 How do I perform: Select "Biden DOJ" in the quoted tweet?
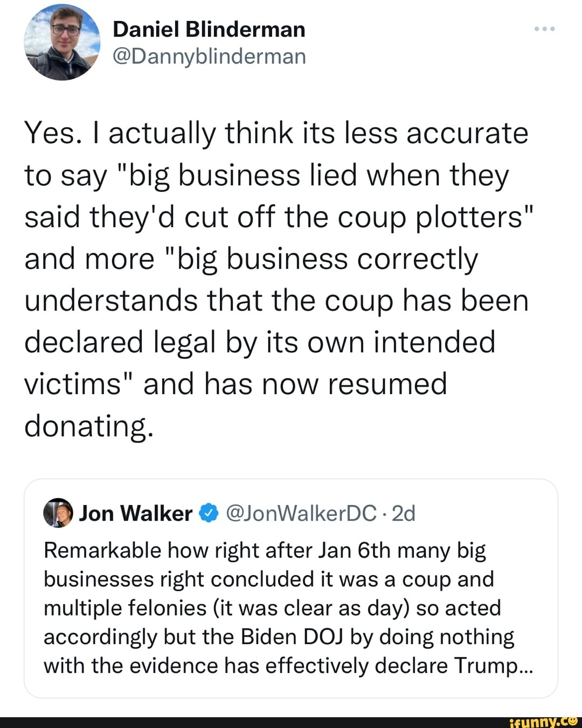(293, 637)
